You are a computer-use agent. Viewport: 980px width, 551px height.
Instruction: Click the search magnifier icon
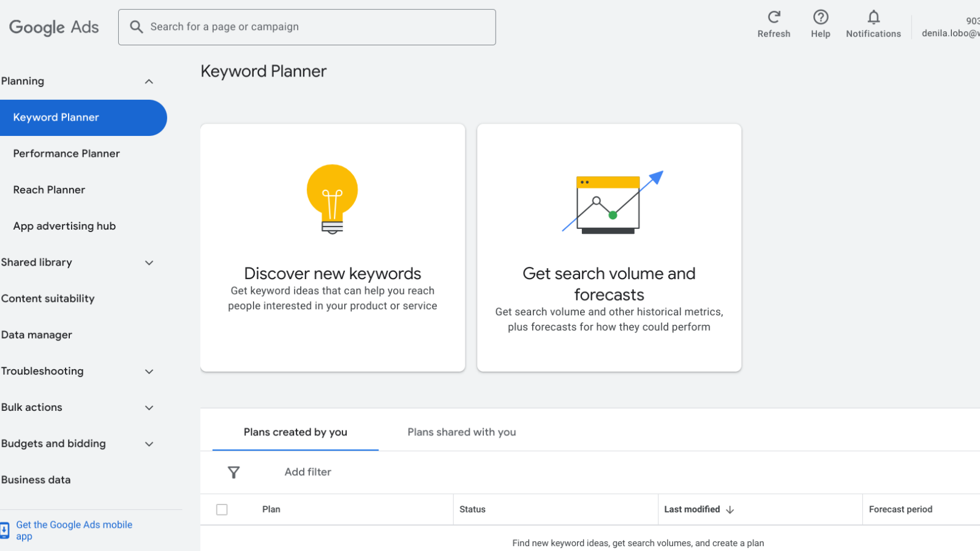pos(136,27)
